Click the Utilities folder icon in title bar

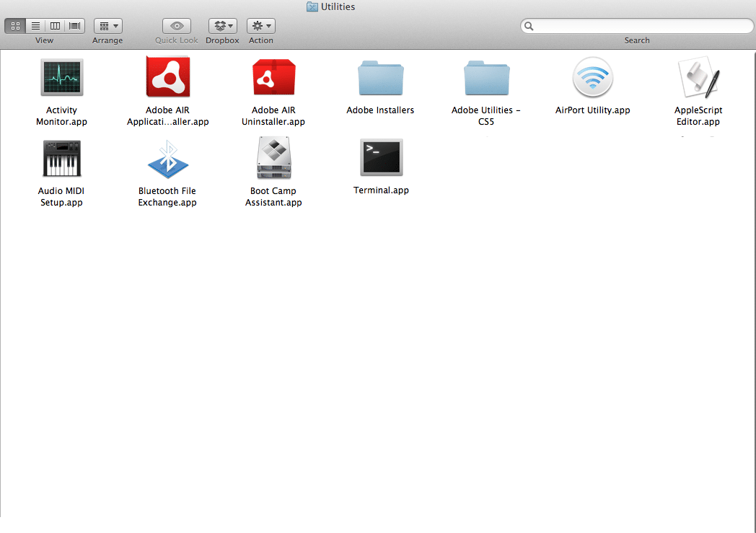[x=312, y=6]
